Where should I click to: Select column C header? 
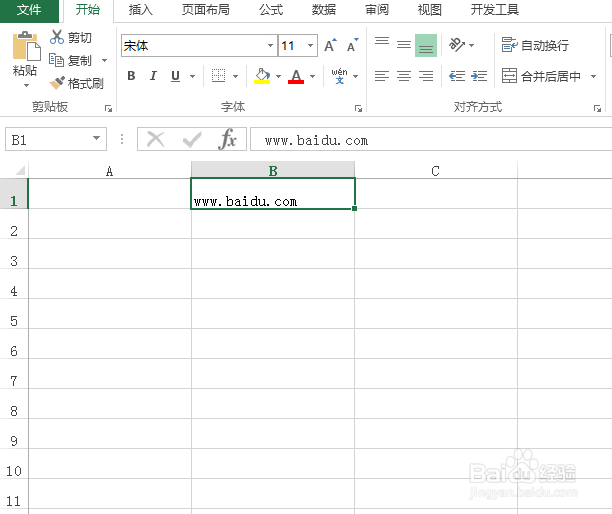(x=436, y=171)
